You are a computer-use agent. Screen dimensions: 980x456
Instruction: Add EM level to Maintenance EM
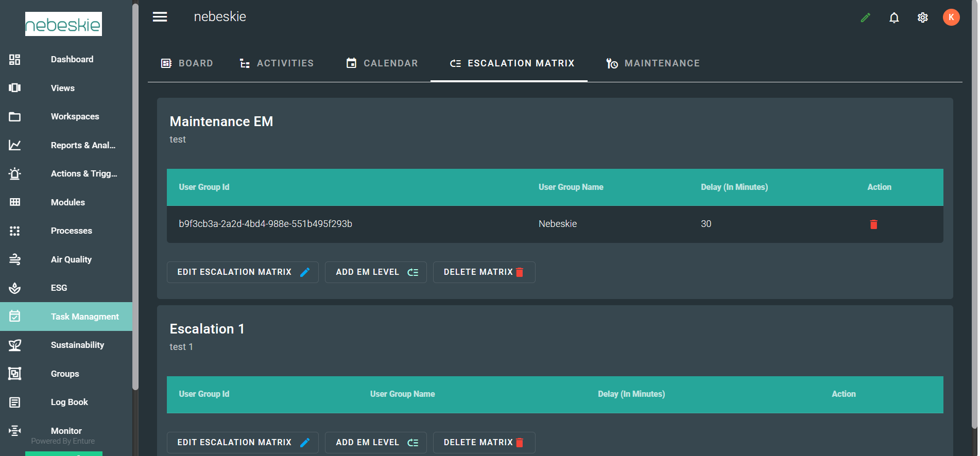click(376, 272)
